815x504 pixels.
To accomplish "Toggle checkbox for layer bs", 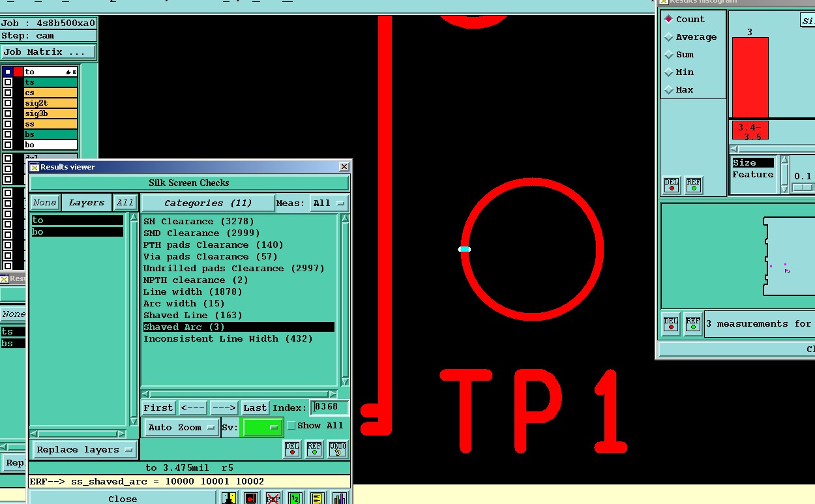I will pyautogui.click(x=8, y=134).
